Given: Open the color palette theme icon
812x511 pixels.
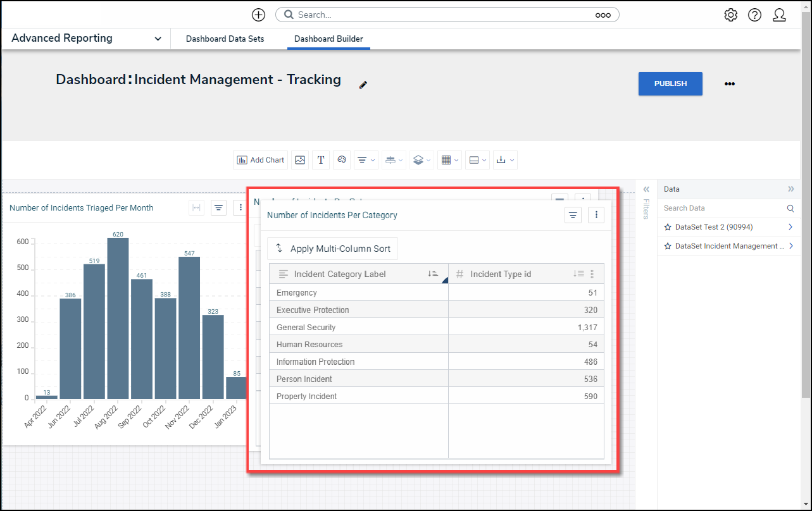Looking at the screenshot, I should (x=342, y=160).
